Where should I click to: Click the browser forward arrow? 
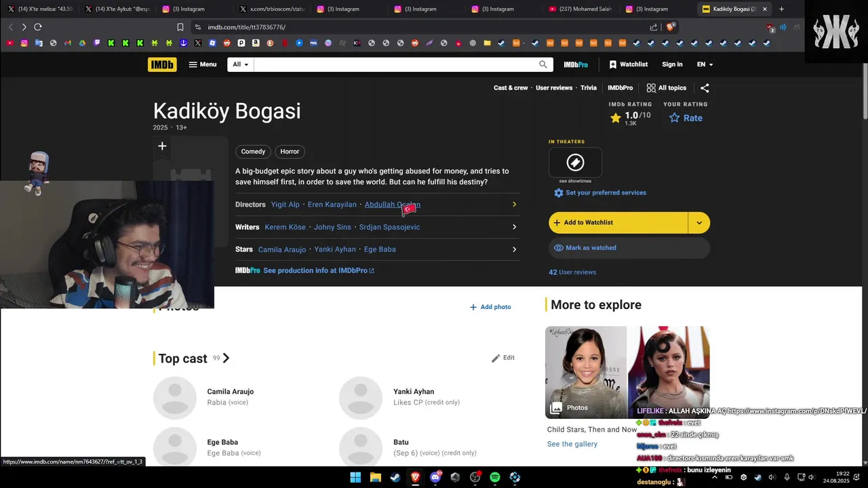(24, 27)
